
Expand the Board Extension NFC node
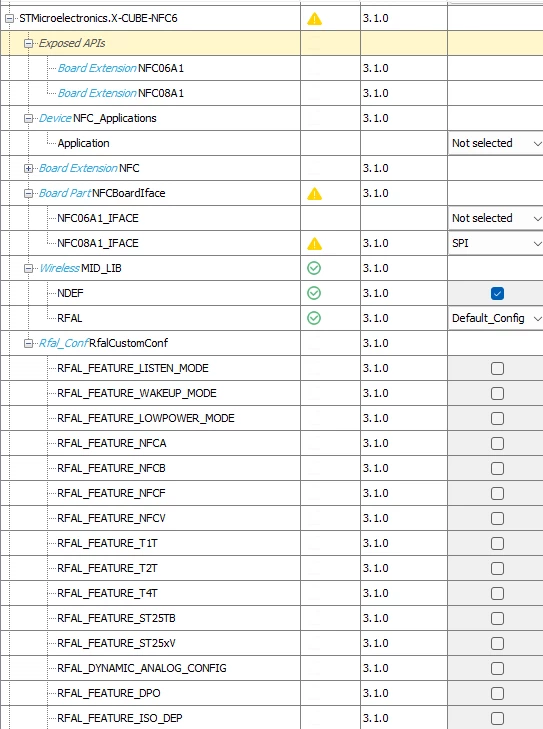pos(28,168)
